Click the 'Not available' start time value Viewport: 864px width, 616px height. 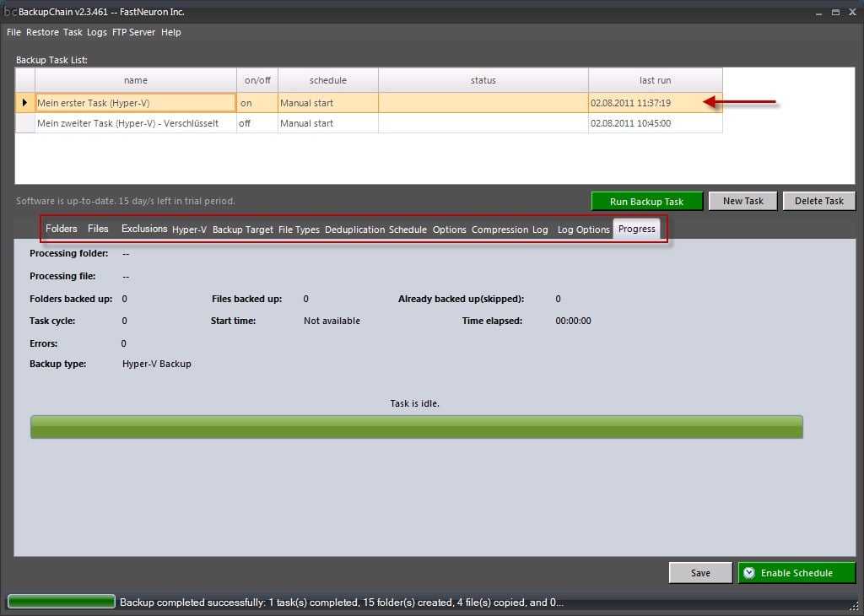click(332, 321)
